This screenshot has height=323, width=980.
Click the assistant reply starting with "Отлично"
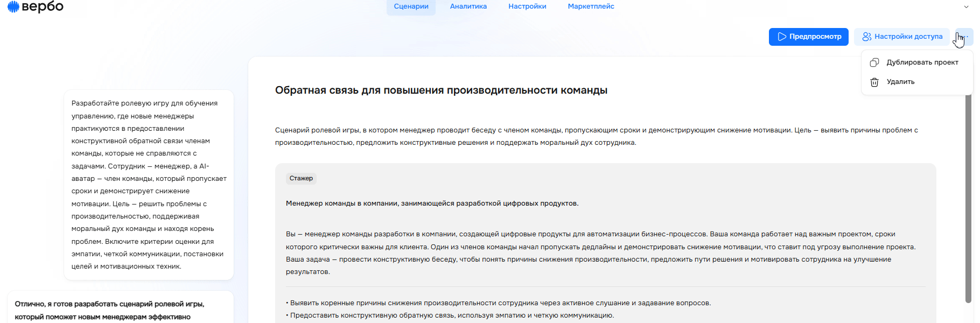[x=109, y=310]
